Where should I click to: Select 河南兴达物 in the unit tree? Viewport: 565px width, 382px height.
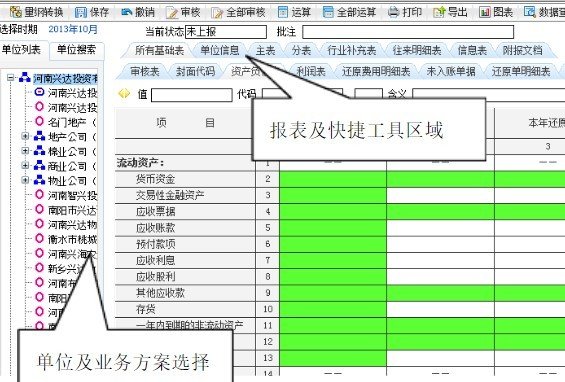click(72, 224)
